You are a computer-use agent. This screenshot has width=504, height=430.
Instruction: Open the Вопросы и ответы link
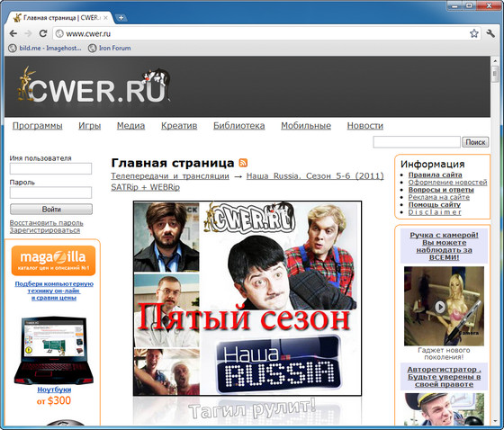[441, 190]
